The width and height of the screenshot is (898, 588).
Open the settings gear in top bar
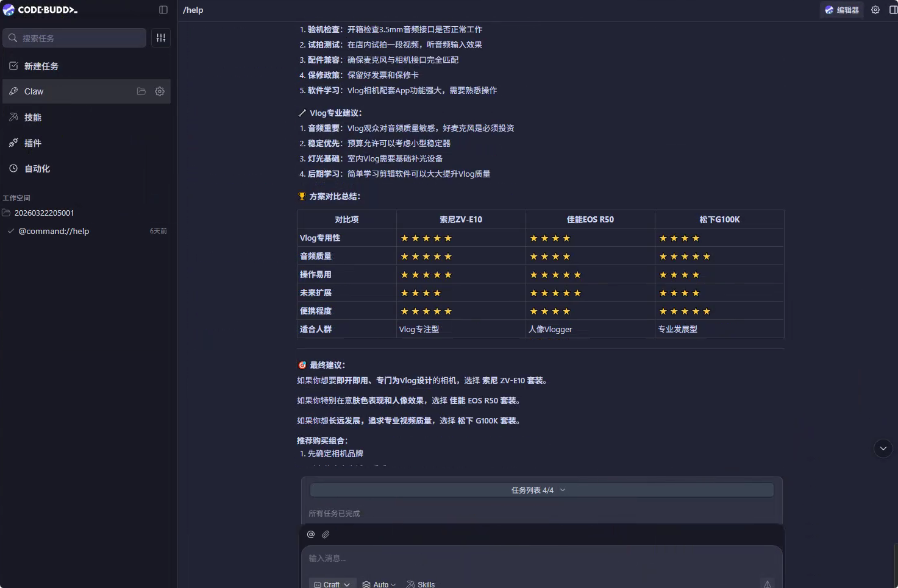click(x=875, y=10)
